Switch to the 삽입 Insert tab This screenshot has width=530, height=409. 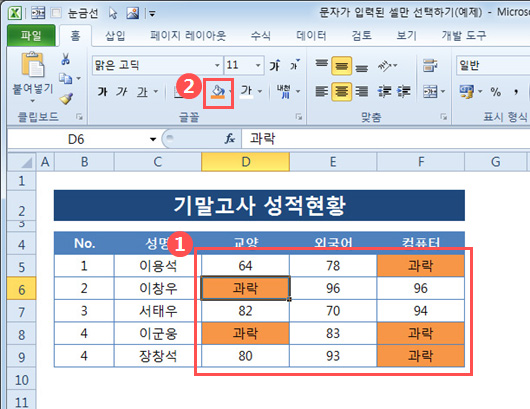115,35
